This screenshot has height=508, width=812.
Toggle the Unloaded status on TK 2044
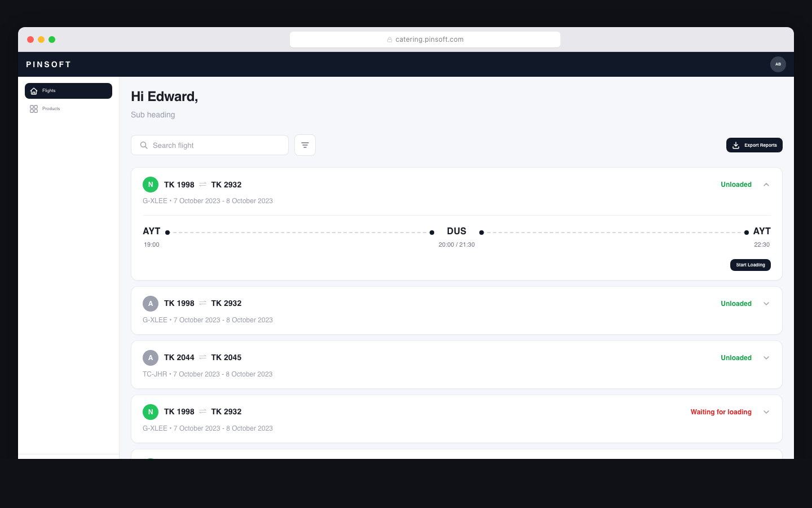coord(736,357)
